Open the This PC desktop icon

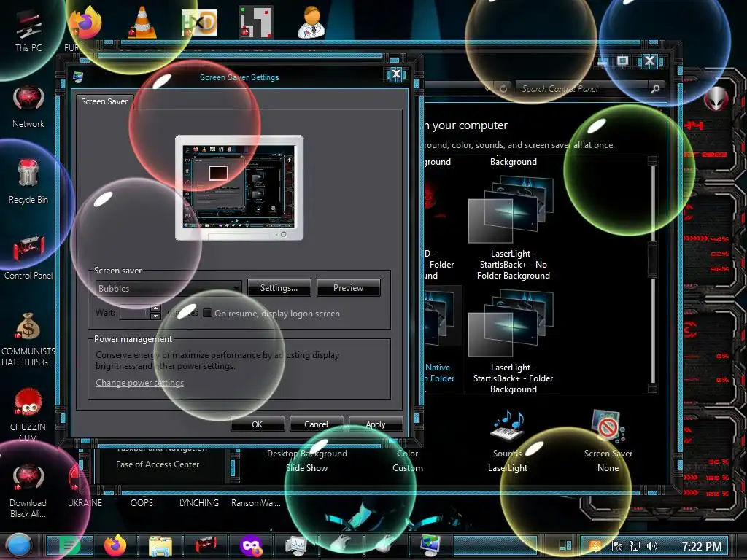(28, 31)
